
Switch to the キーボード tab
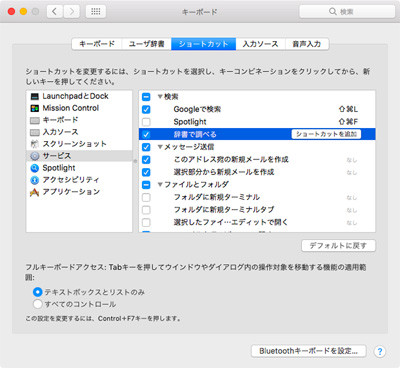97,44
